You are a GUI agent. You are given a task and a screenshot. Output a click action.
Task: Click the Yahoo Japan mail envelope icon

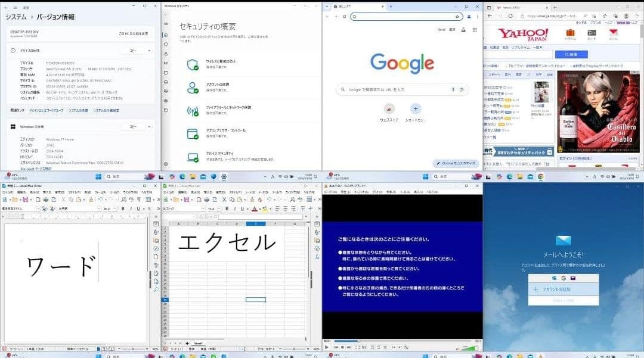[613, 33]
